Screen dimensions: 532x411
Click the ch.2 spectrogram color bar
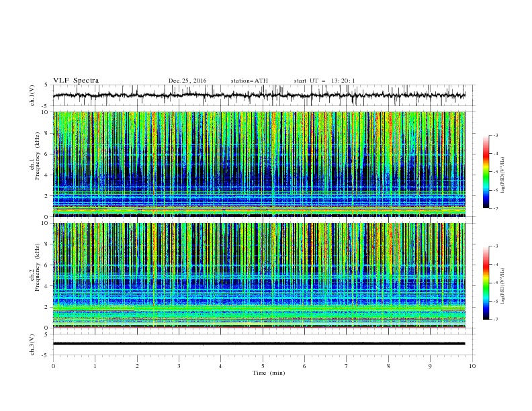tap(486, 283)
